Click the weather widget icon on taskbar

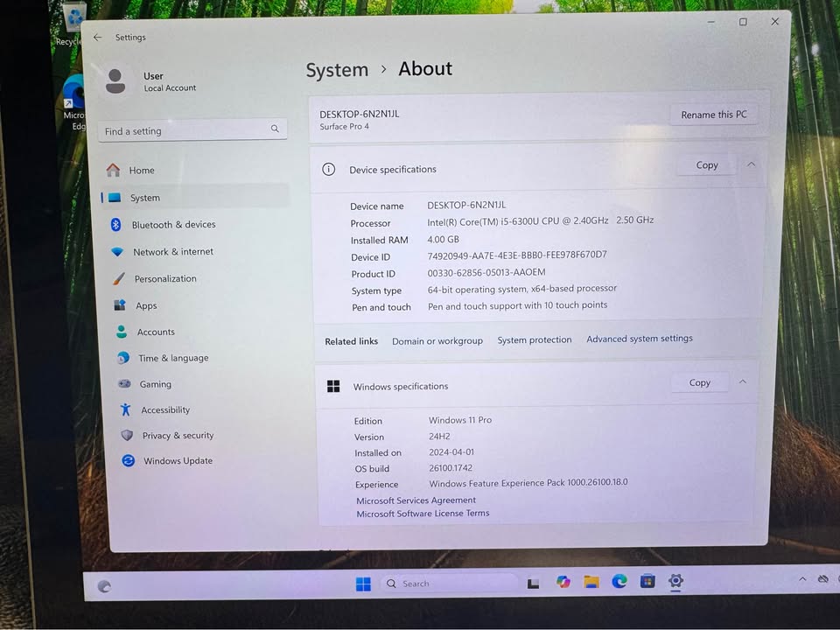pos(104,586)
